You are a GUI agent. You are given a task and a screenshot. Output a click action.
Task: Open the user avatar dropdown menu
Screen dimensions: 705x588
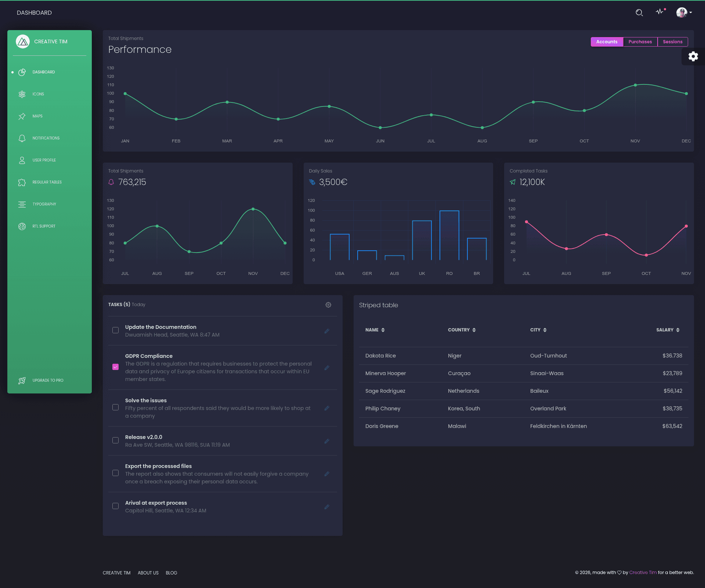click(684, 12)
